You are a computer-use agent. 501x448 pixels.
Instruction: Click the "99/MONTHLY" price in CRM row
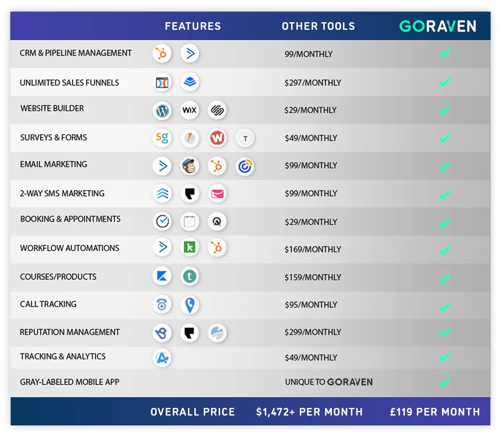tap(309, 54)
